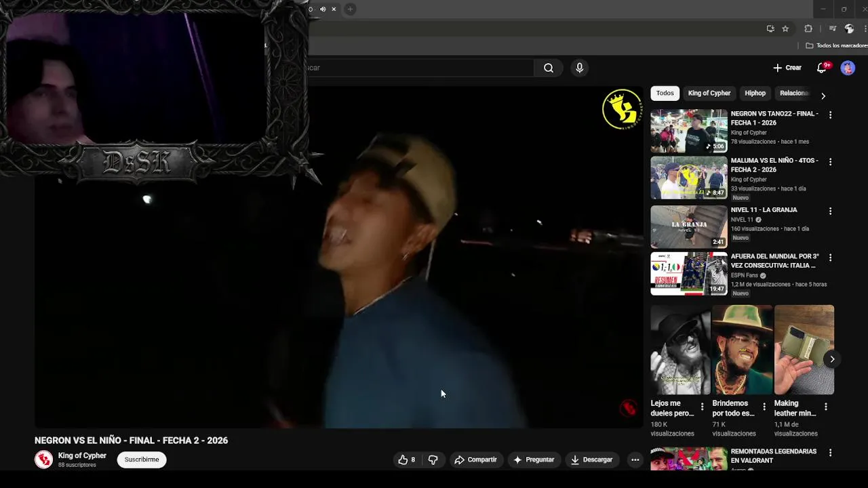This screenshot has height=488, width=868.
Task: Open the YouTube account avatar menu
Action: (848, 68)
